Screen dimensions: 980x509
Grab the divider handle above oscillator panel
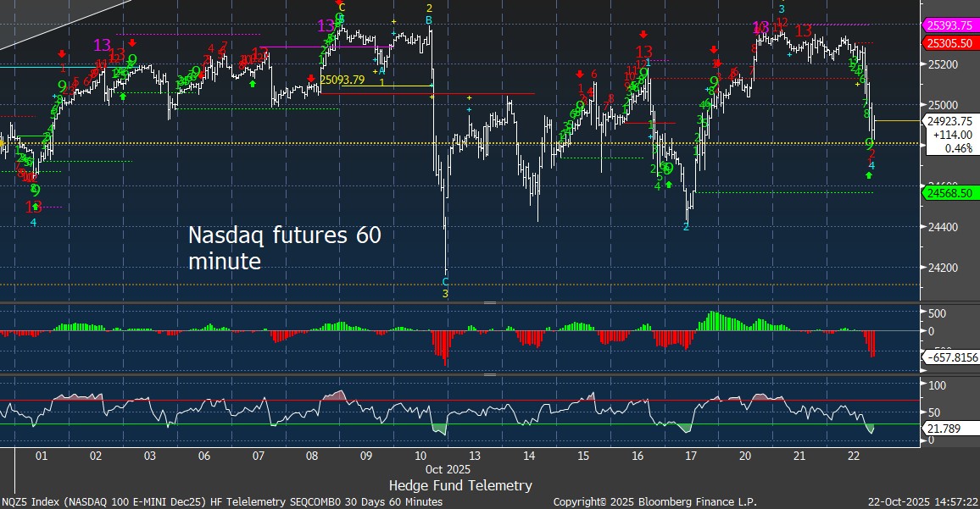489,374
